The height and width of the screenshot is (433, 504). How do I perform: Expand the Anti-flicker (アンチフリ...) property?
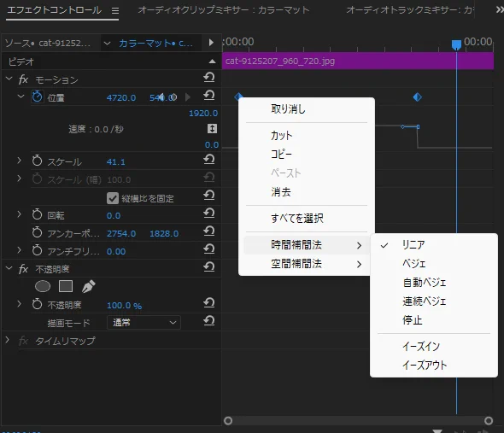19,249
